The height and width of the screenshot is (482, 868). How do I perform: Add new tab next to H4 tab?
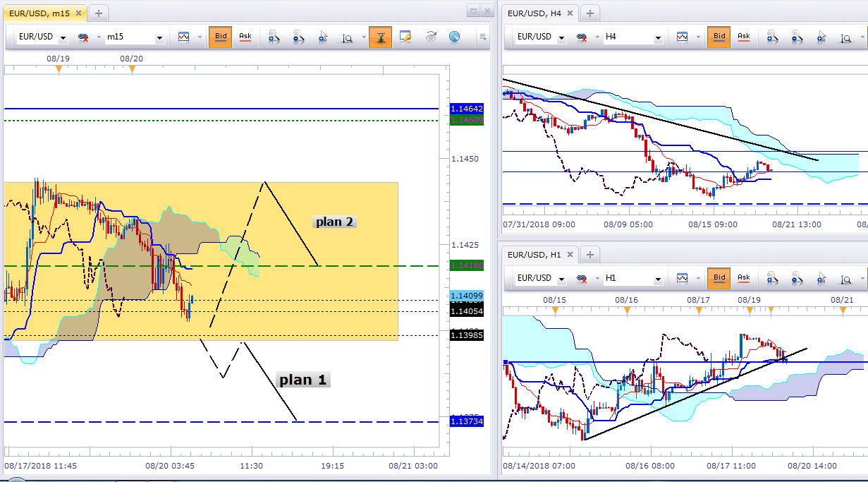click(x=590, y=13)
